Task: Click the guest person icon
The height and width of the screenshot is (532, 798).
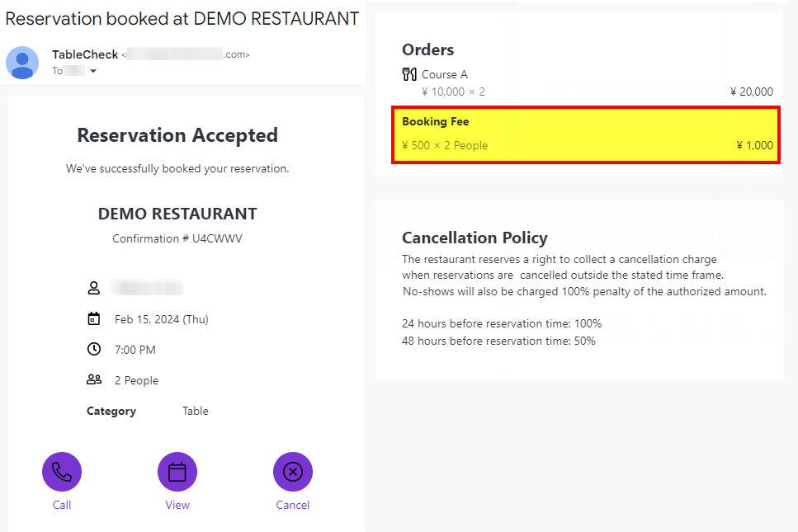Action: tap(94, 288)
